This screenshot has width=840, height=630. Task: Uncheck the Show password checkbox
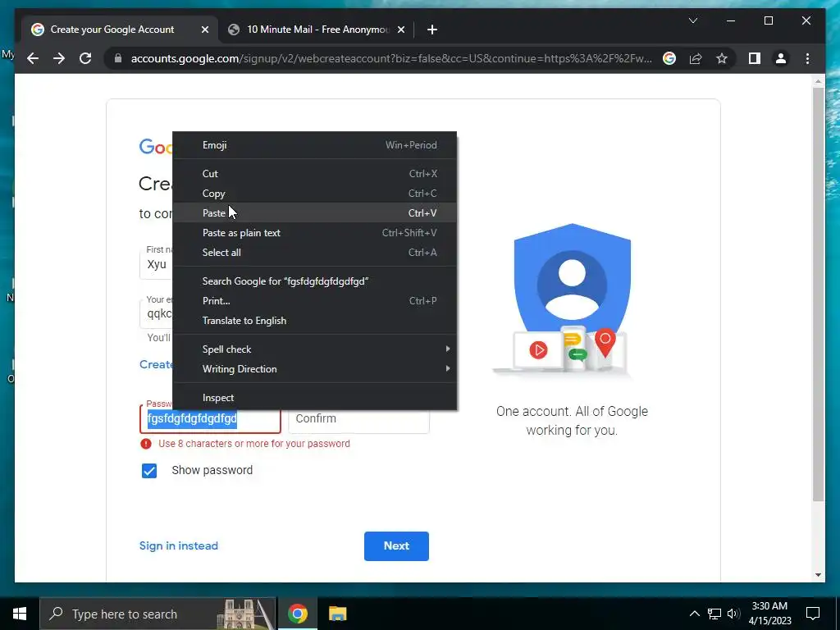coord(149,470)
